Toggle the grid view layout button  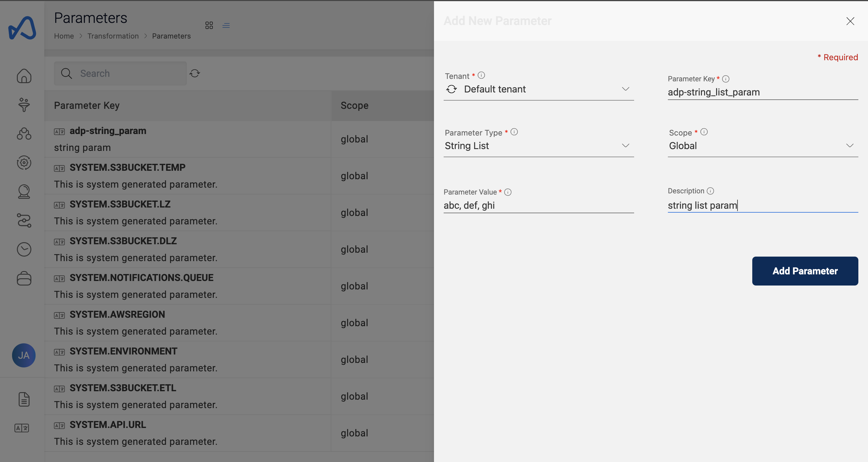(209, 25)
